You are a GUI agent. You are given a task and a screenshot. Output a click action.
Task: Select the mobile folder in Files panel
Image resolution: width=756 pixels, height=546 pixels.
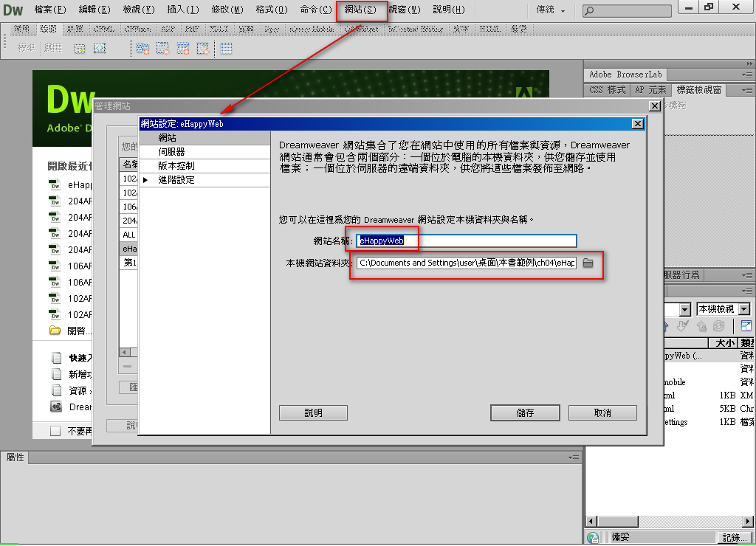[675, 382]
